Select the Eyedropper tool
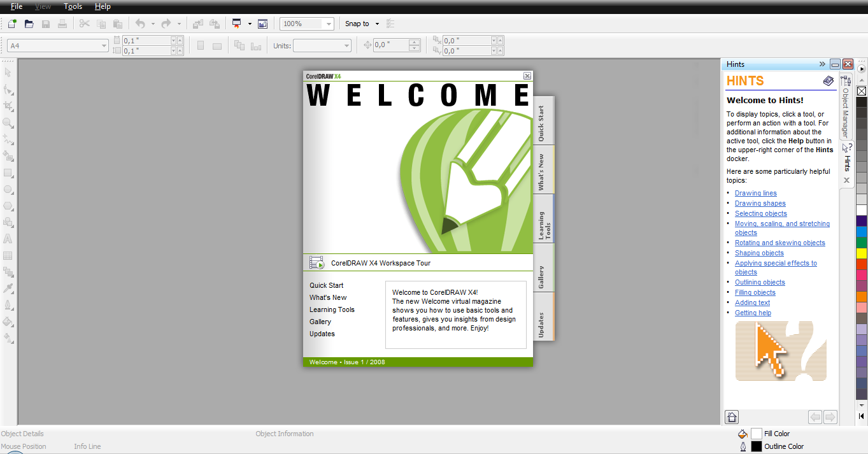Screen dimensions: 868x454 click(8, 288)
